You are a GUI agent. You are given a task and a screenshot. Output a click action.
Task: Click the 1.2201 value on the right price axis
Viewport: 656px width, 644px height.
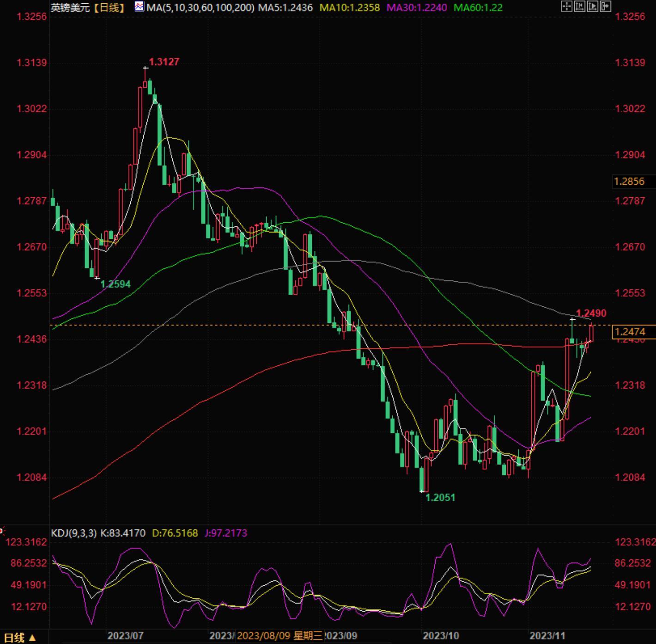(631, 431)
